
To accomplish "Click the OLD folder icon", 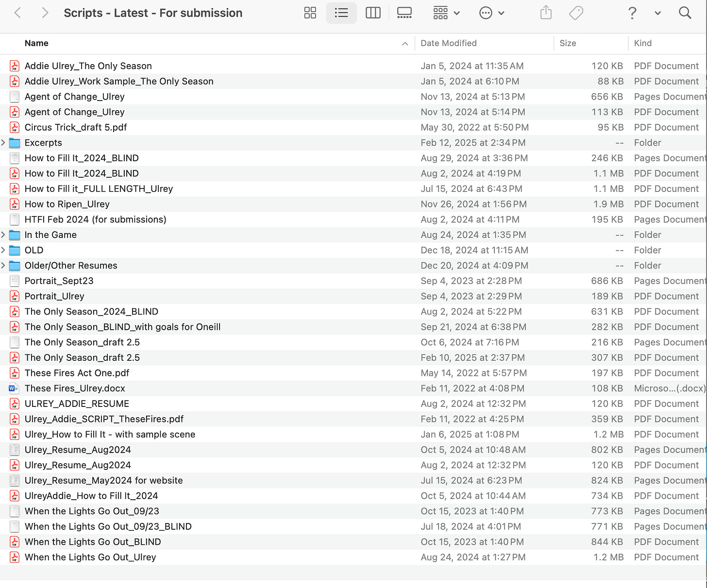I will click(15, 251).
